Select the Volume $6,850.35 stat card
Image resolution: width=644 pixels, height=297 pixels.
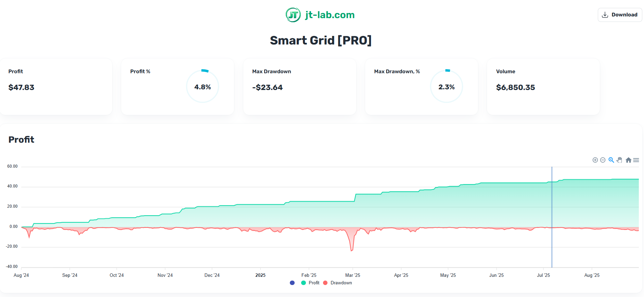[x=543, y=87]
